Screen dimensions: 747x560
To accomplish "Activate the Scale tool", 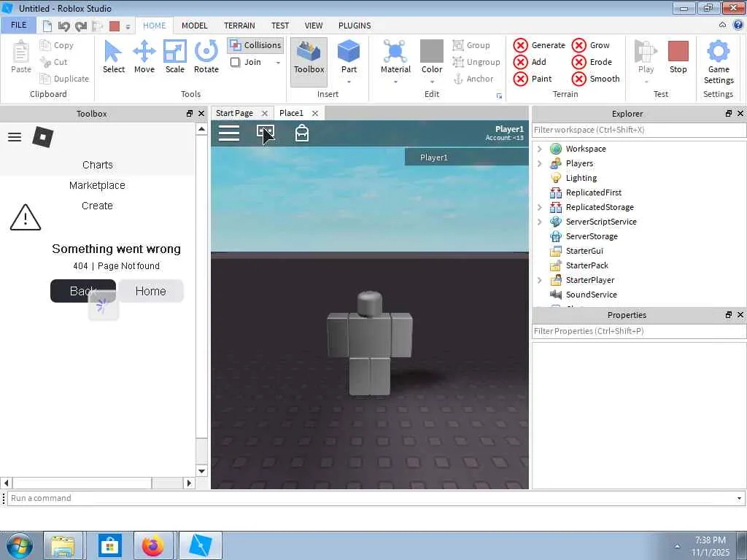I will [175, 57].
